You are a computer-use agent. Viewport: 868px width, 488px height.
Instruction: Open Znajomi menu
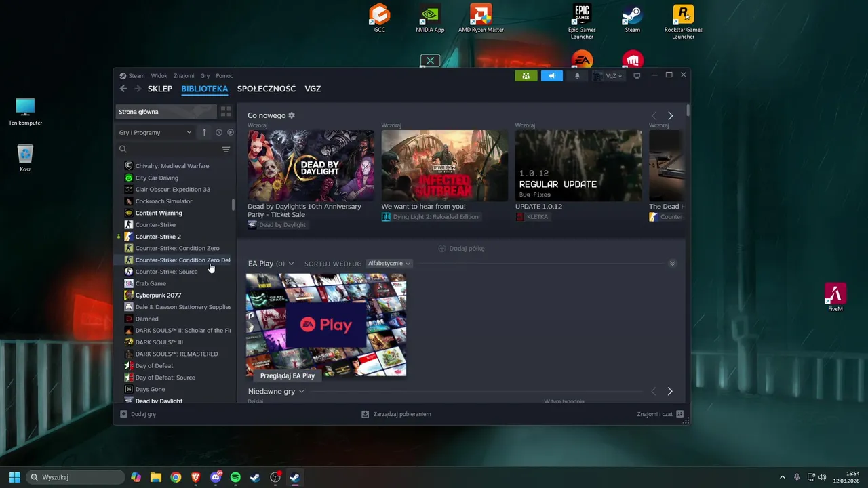click(x=184, y=76)
